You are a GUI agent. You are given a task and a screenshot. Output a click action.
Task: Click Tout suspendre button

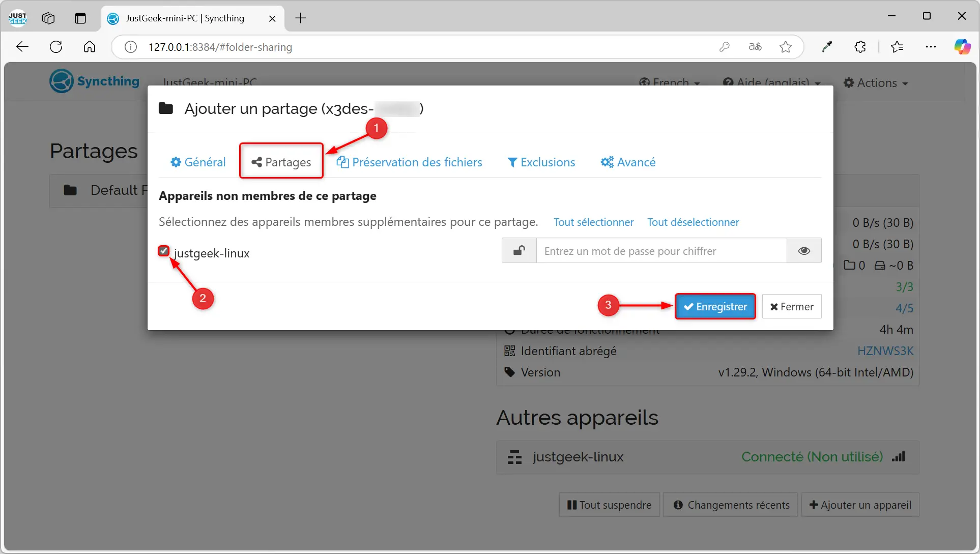(x=610, y=505)
